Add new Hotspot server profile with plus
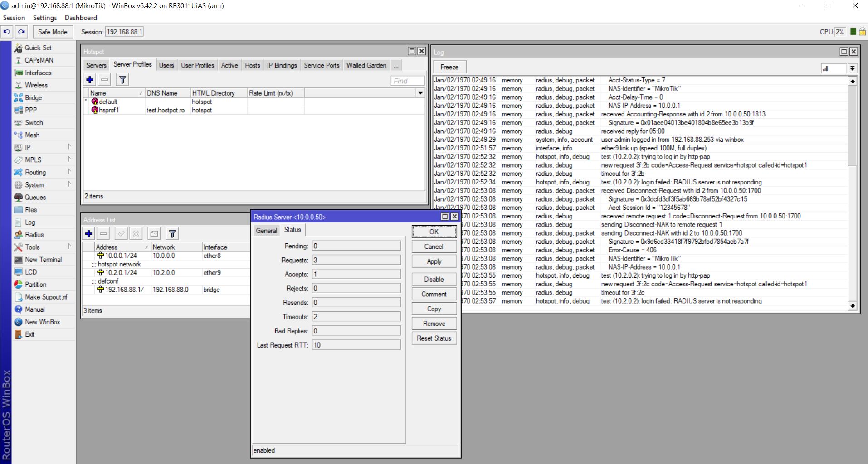This screenshot has height=464, width=868. pyautogui.click(x=90, y=80)
